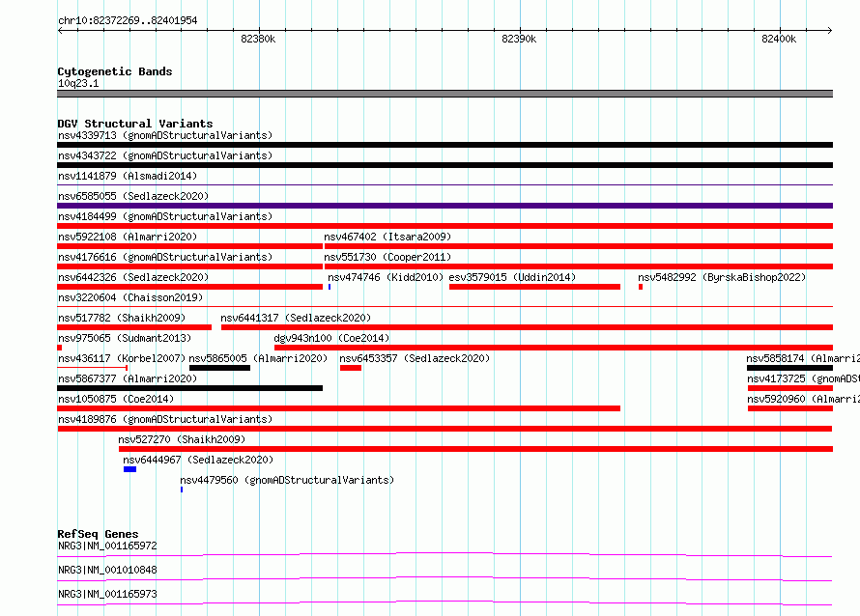Open the nsv1050875 (Coe2014) label
This screenshot has height=616, width=860.
116,399
